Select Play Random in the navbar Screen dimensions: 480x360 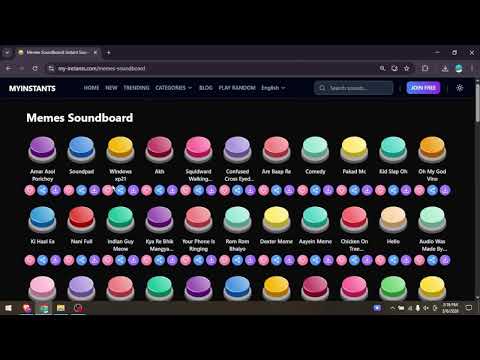click(237, 88)
